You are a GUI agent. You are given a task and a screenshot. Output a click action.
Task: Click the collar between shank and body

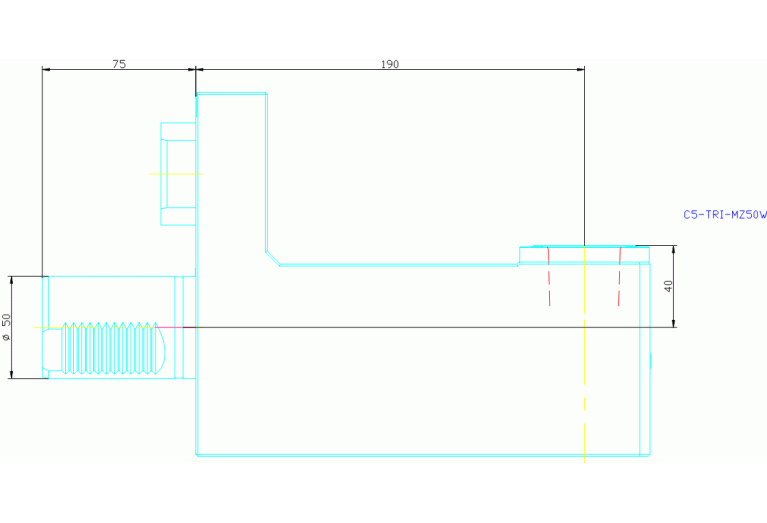(185, 327)
